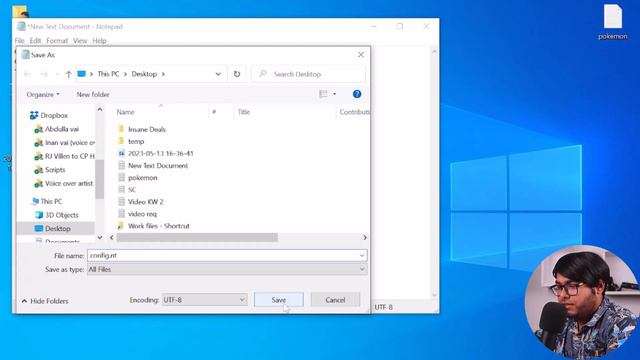Open the Save as type dropdown

point(227,269)
